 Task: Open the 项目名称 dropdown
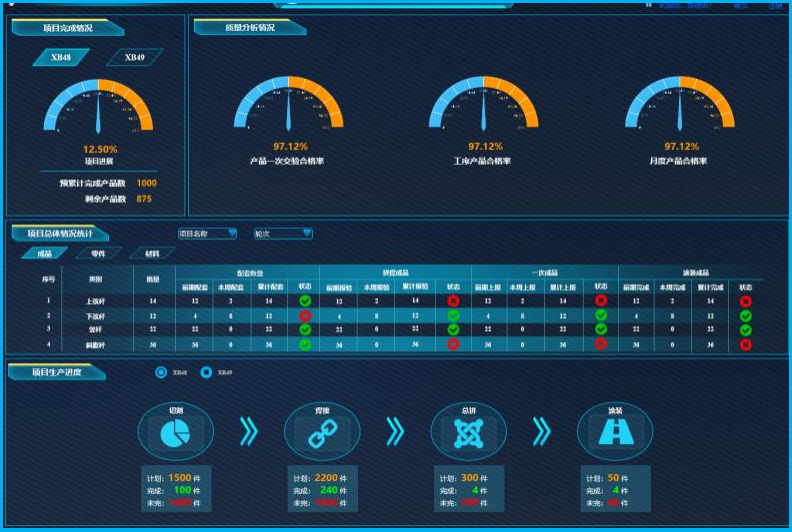pos(207,233)
